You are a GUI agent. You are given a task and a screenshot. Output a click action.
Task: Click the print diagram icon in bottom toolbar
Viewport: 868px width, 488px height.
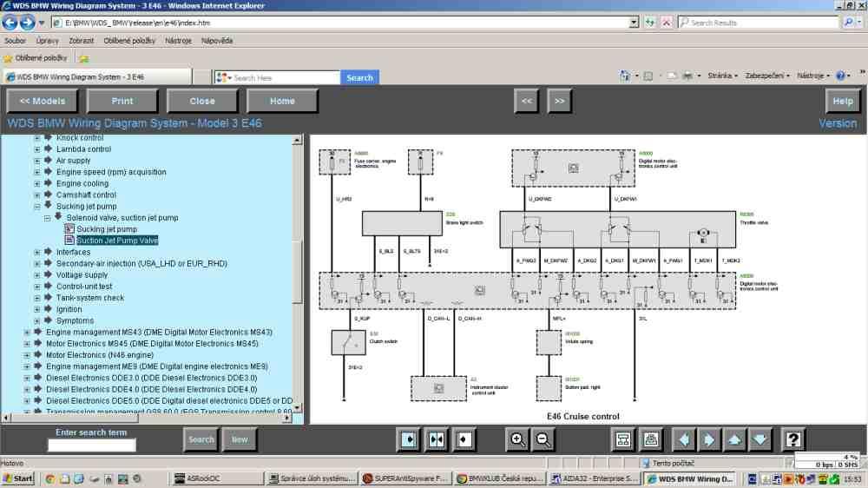(x=650, y=440)
